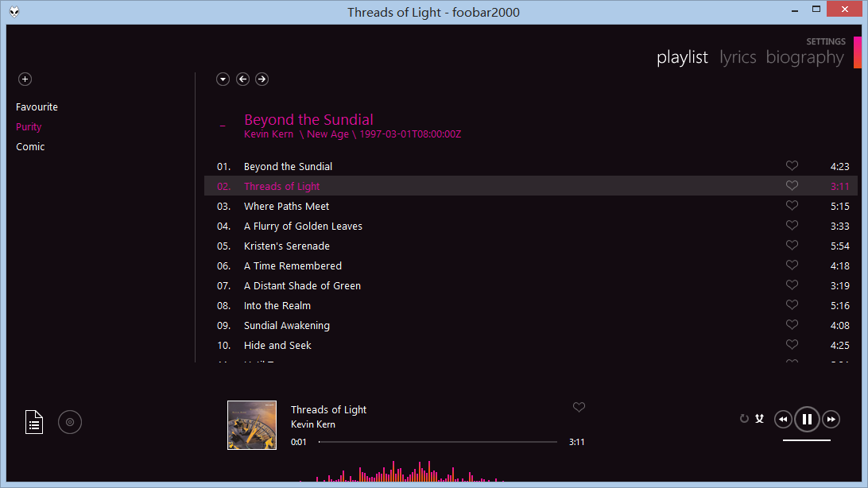Image resolution: width=868 pixels, height=488 pixels.
Task: Open the SETTINGS panel
Action: click(826, 41)
